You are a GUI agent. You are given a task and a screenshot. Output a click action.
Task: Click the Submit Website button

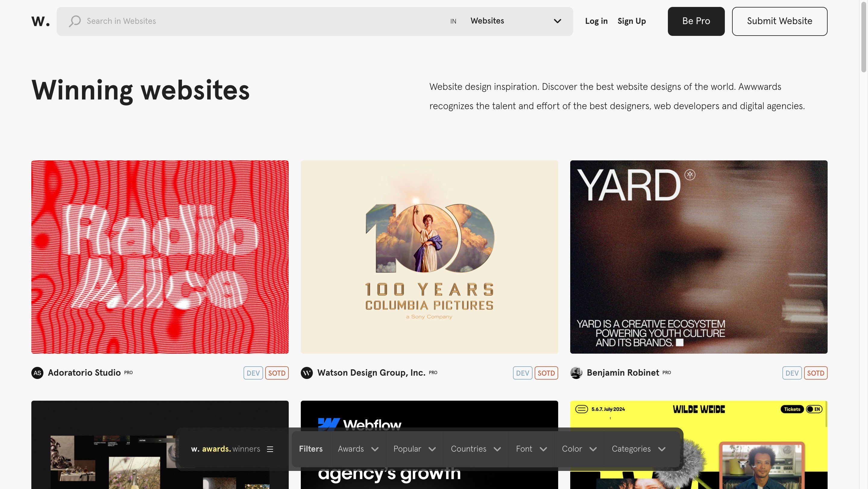pos(779,21)
